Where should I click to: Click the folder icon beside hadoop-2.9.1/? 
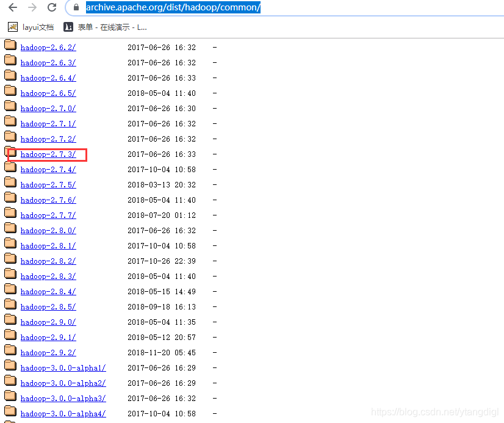(10, 334)
